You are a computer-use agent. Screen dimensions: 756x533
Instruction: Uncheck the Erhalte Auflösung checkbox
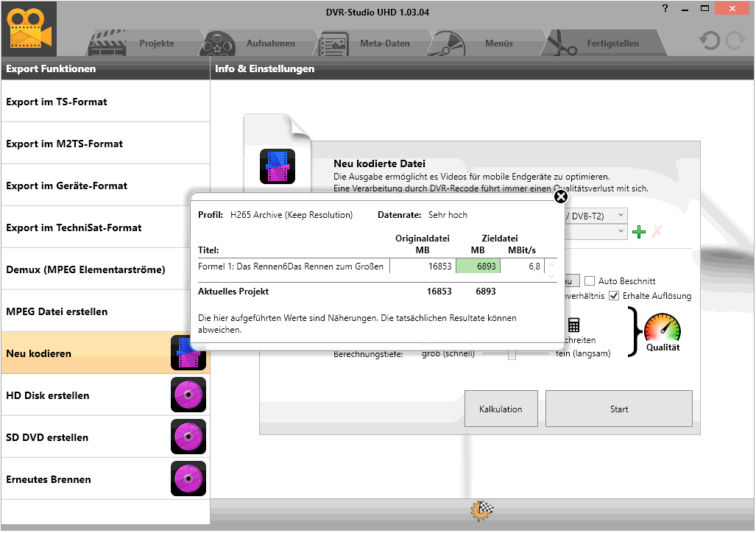614,296
